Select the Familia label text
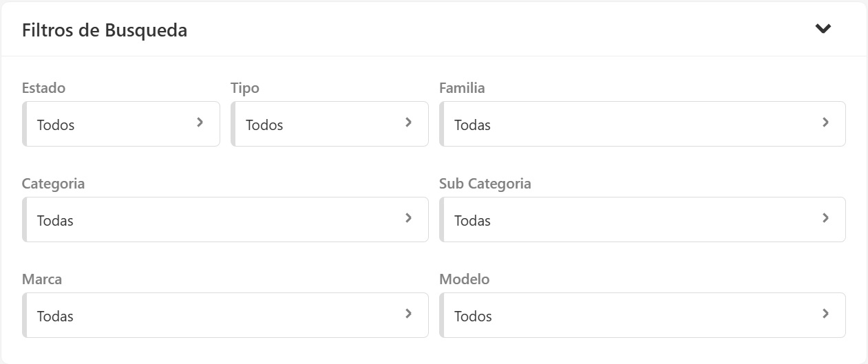This screenshot has width=868, height=364. [462, 88]
